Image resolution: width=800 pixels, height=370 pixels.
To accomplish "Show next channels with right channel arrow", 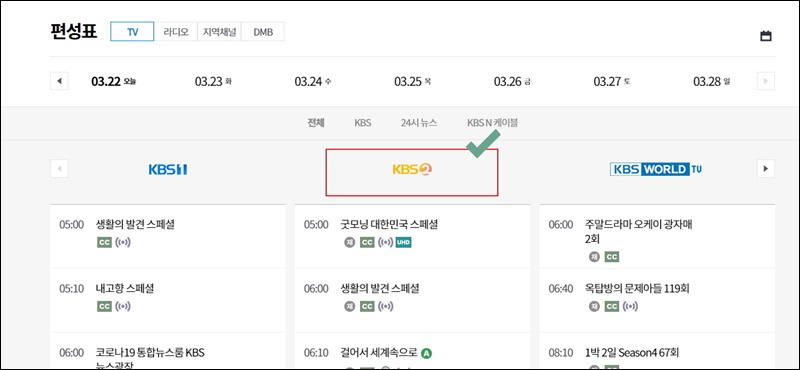I will point(765,168).
